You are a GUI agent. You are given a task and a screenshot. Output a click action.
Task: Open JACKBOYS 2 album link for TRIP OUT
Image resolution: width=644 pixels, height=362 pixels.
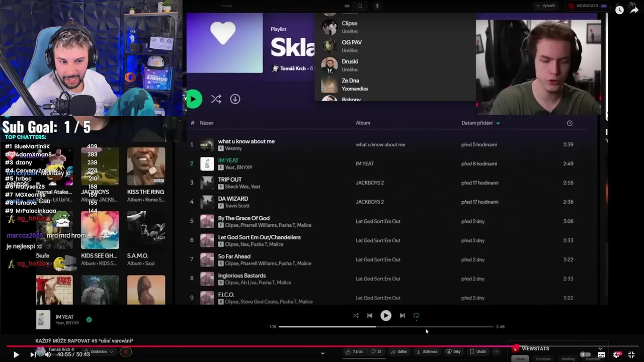pos(370,183)
